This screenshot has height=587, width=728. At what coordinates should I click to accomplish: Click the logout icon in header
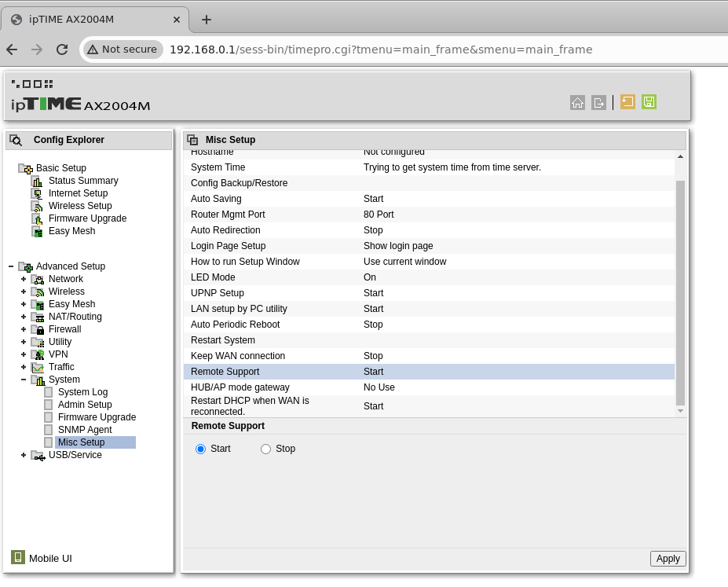[x=598, y=102]
